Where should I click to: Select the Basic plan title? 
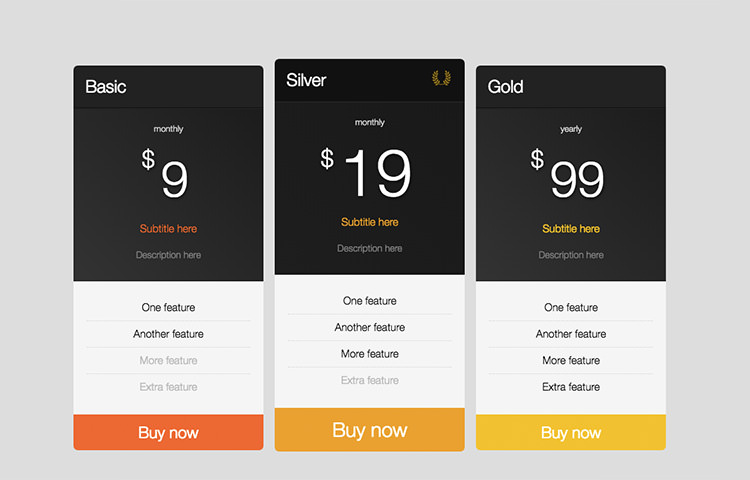tap(106, 87)
